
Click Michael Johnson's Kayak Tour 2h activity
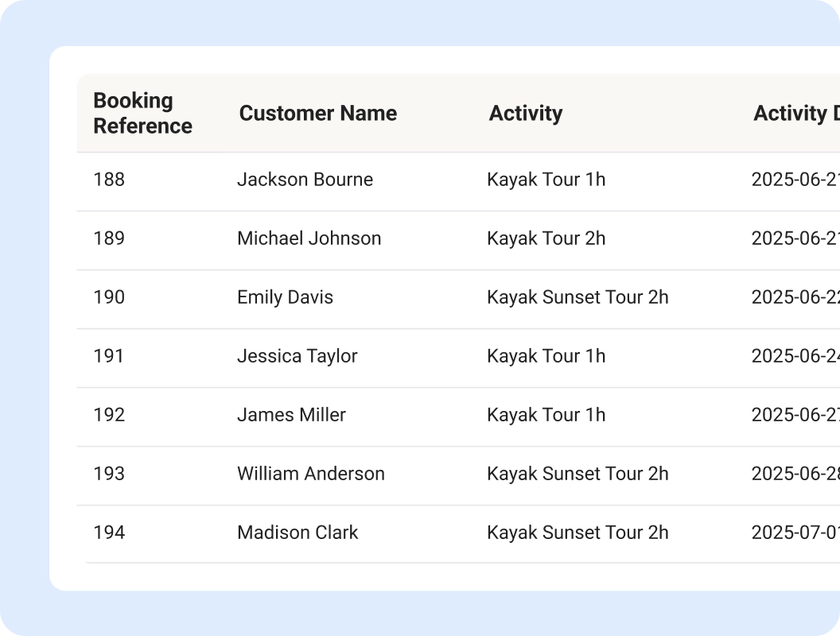pyautogui.click(x=546, y=238)
